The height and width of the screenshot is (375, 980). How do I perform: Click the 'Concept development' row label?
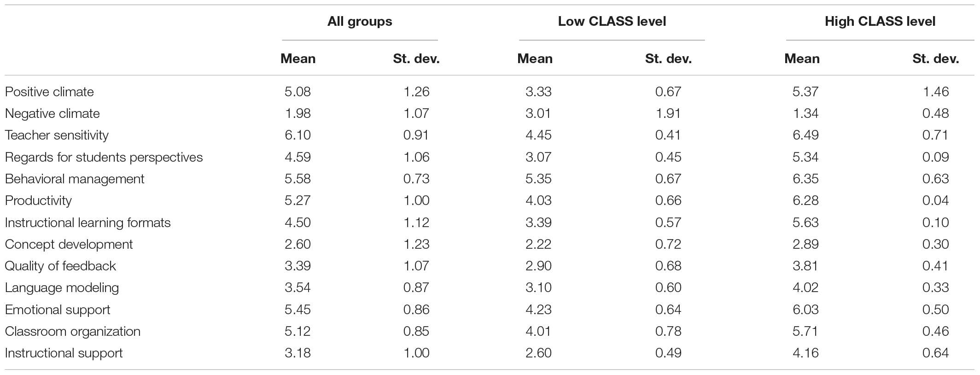[69, 244]
